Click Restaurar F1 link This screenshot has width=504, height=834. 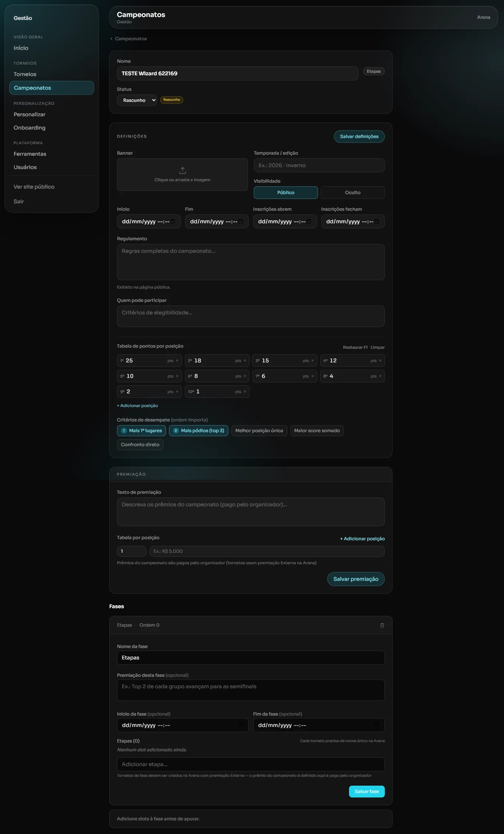(x=355, y=347)
